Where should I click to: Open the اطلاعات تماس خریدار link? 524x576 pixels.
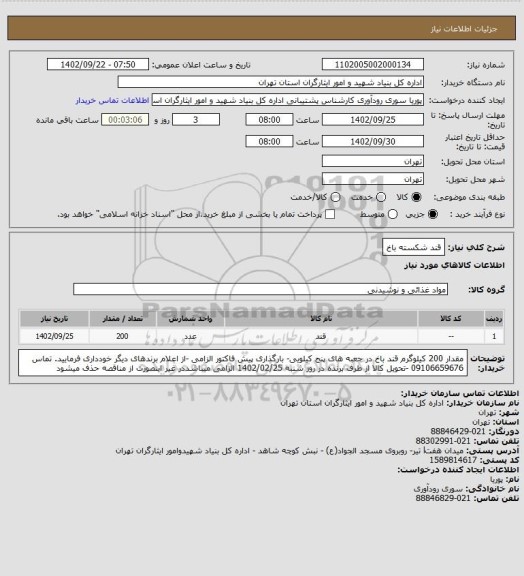click(112, 100)
